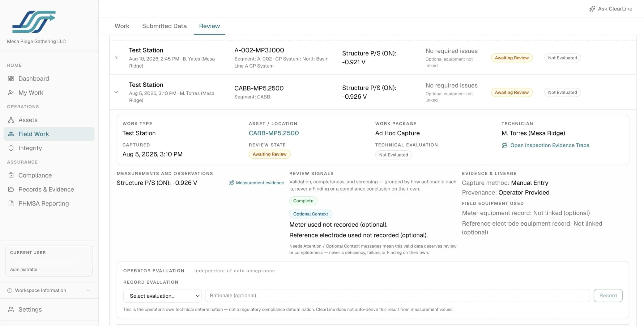
Task: Select the Review tab
Action: coord(209,26)
